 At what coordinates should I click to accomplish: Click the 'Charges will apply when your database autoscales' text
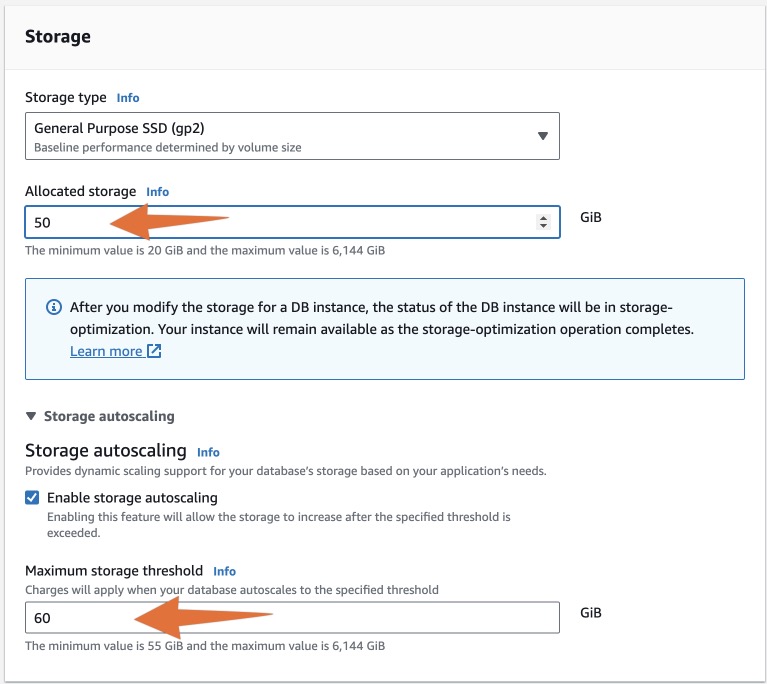click(232, 590)
